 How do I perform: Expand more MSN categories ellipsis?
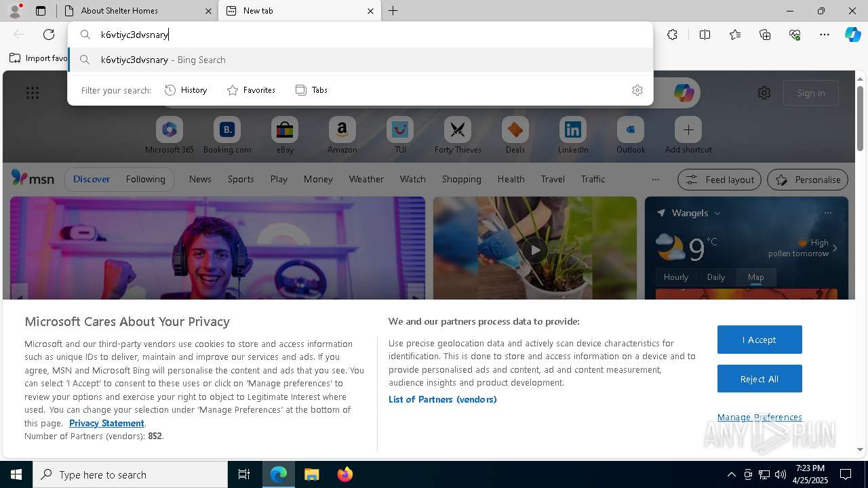pyautogui.click(x=655, y=180)
